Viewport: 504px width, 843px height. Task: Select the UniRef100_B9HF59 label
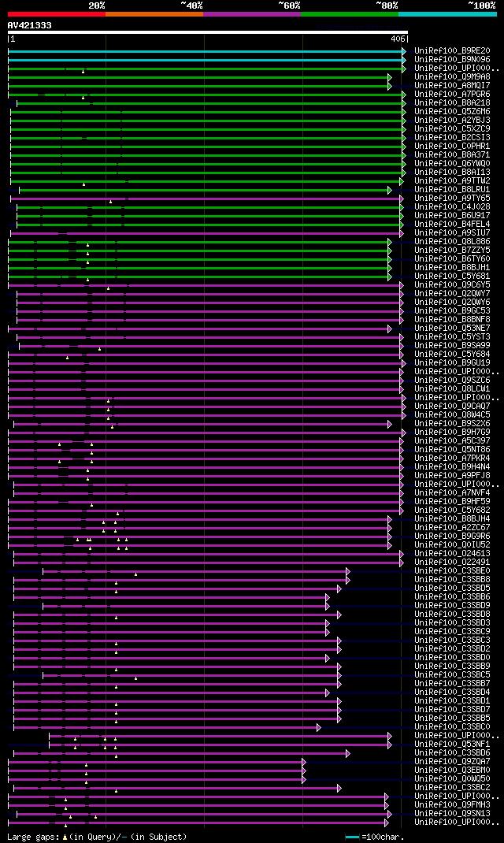pyautogui.click(x=452, y=502)
